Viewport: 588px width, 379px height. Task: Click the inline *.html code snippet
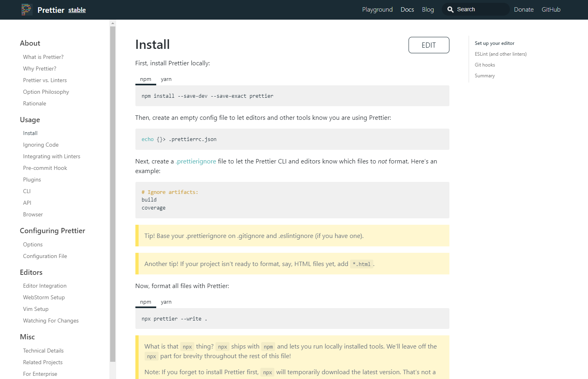(x=361, y=264)
